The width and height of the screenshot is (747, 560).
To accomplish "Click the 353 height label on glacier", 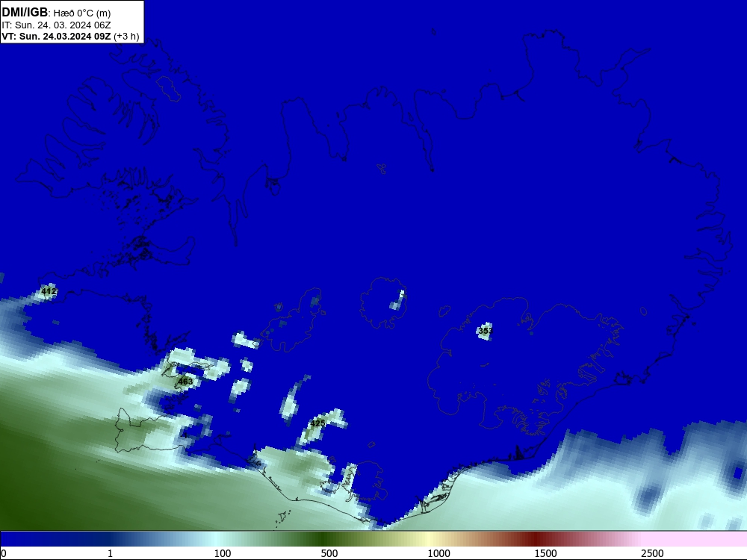I will [x=486, y=331].
